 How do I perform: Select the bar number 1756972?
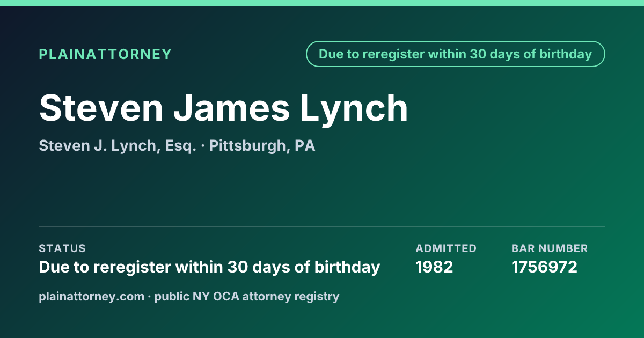point(544,267)
